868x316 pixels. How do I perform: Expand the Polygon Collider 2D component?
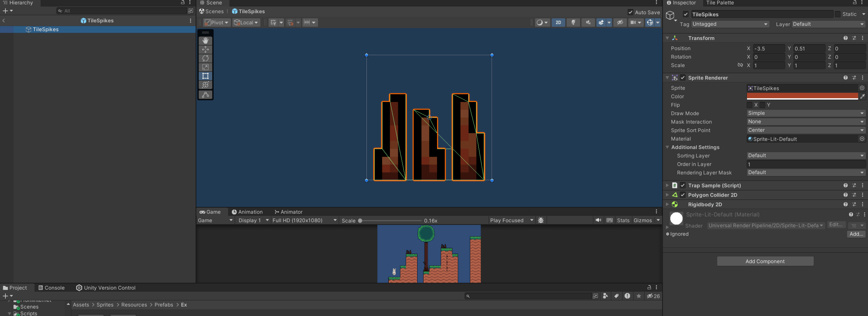click(667, 195)
